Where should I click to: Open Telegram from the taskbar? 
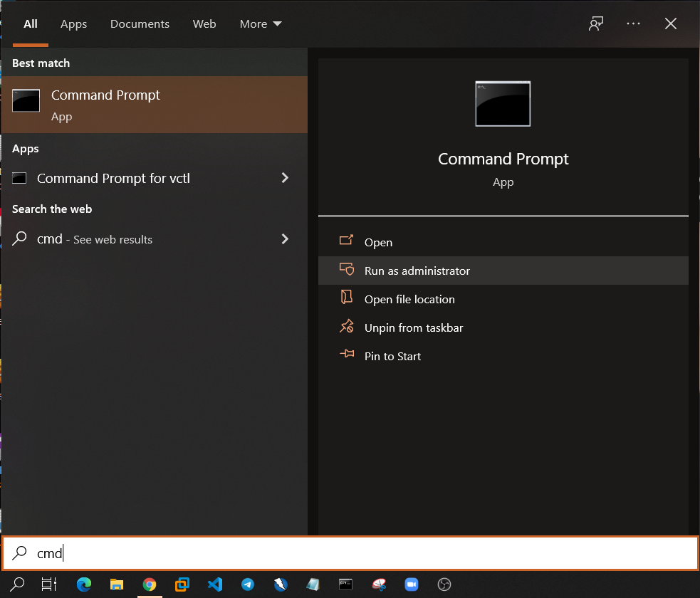pyautogui.click(x=248, y=584)
